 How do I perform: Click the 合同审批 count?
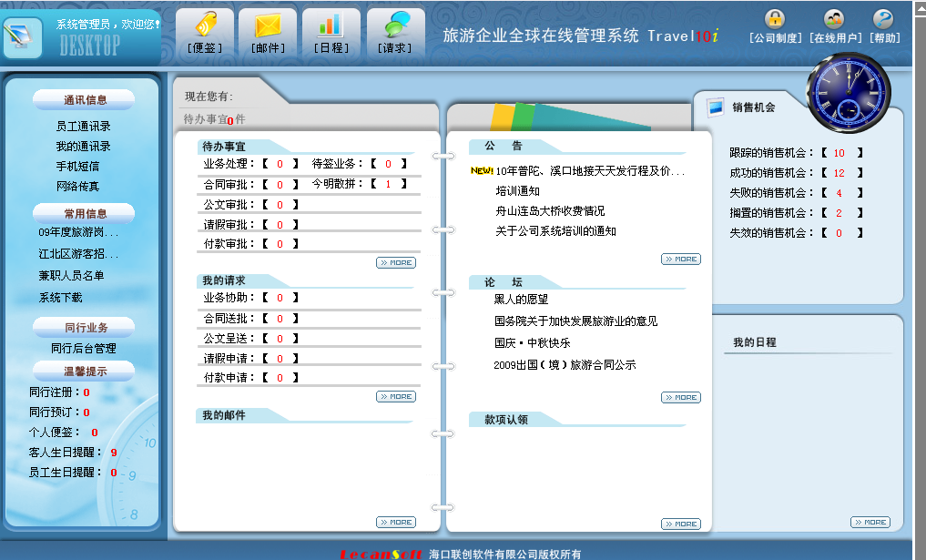click(280, 185)
